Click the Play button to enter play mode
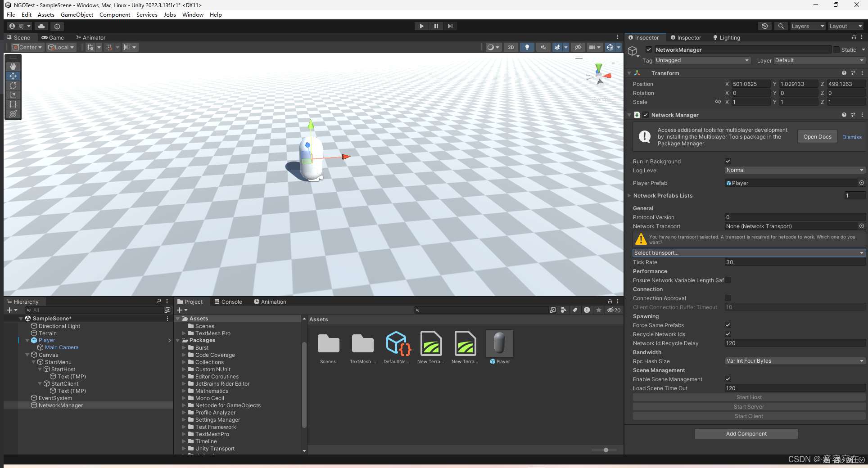This screenshot has width=868, height=468. tap(421, 26)
